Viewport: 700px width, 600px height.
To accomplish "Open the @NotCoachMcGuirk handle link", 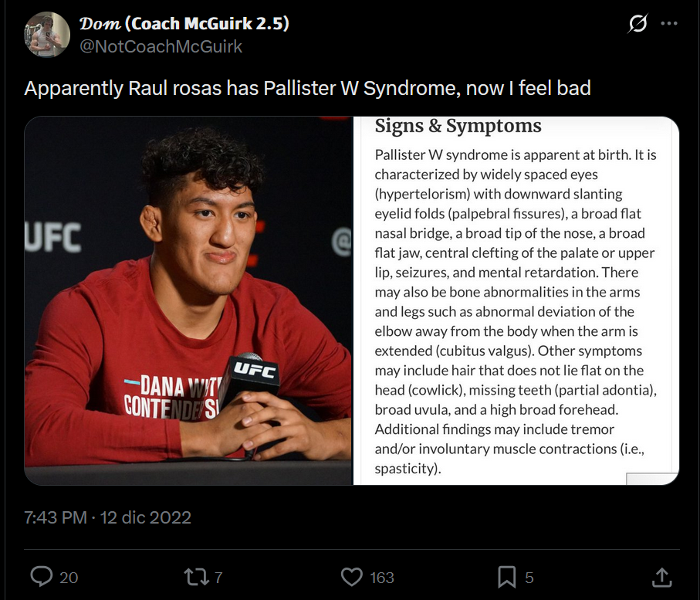I will click(x=161, y=47).
